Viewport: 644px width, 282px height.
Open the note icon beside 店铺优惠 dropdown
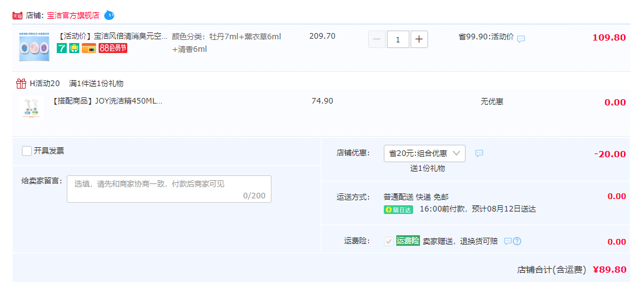[x=479, y=153]
